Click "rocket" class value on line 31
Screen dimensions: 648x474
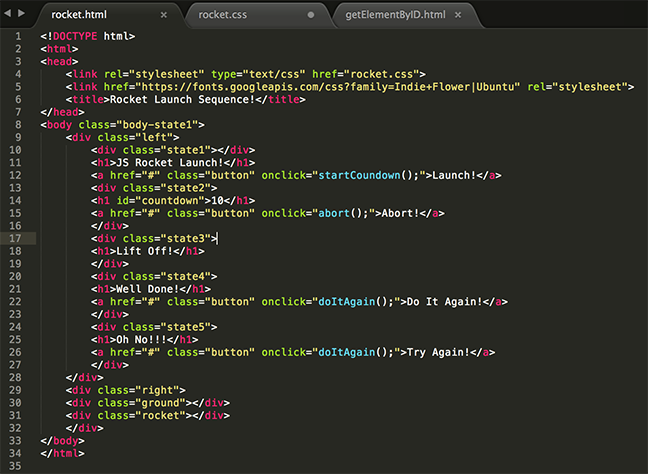click(160, 415)
